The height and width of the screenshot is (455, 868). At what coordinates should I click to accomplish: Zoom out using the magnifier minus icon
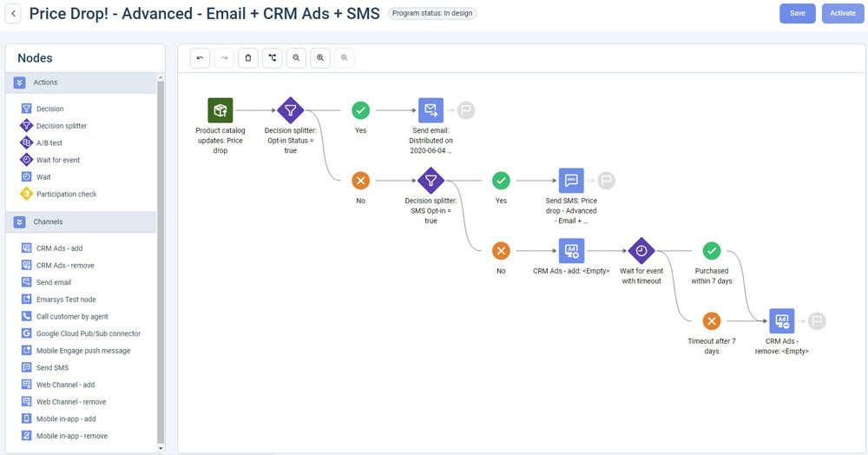(x=297, y=58)
